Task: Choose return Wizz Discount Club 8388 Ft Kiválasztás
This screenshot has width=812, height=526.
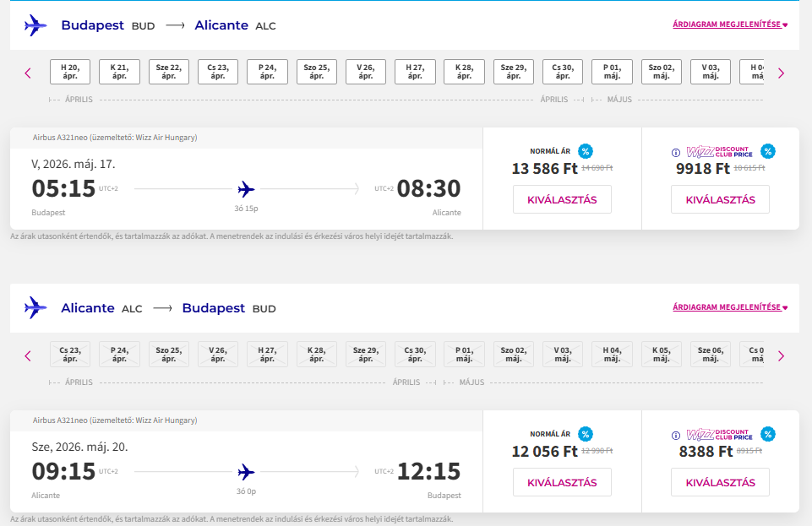Action: pos(720,483)
